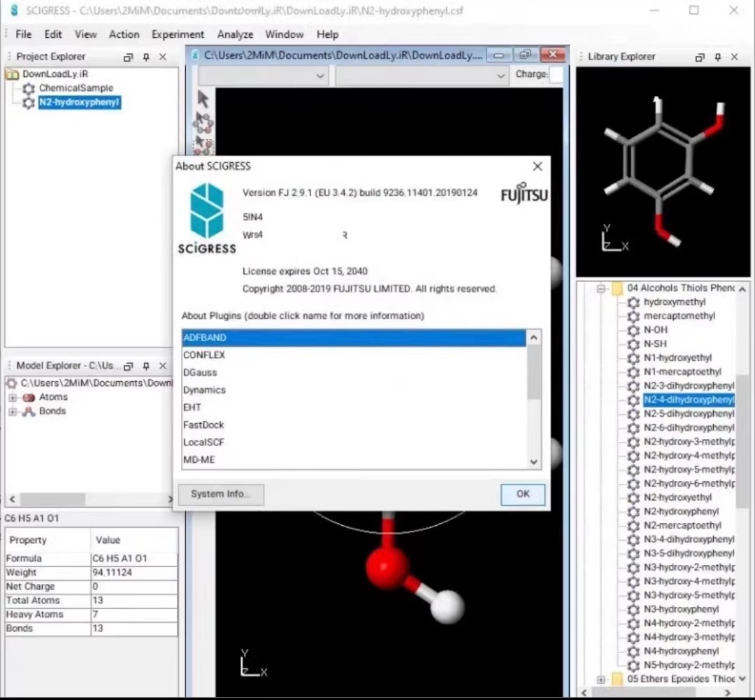Image resolution: width=755 pixels, height=700 pixels.
Task: Close the About SCIGRESS dialog with X
Action: [x=538, y=166]
